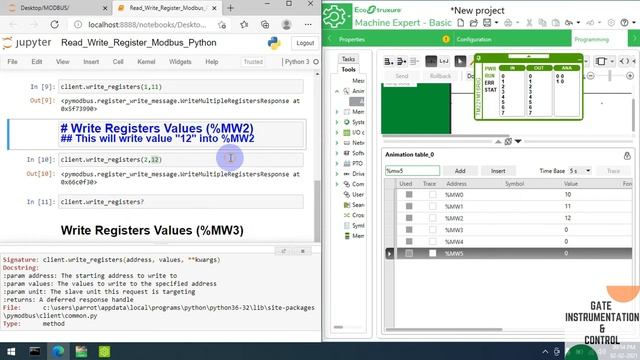The width and height of the screenshot is (640, 360).
Task: Toggle Used checkbox for %MW4 row
Action: coord(409,242)
